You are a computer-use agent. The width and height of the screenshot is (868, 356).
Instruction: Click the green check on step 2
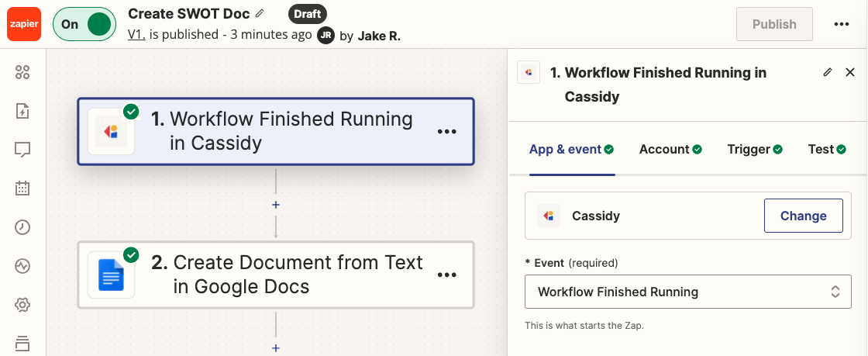click(x=131, y=255)
